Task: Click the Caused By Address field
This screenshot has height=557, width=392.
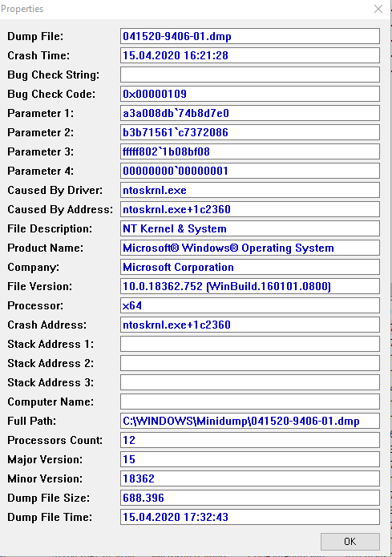Action: click(x=250, y=209)
